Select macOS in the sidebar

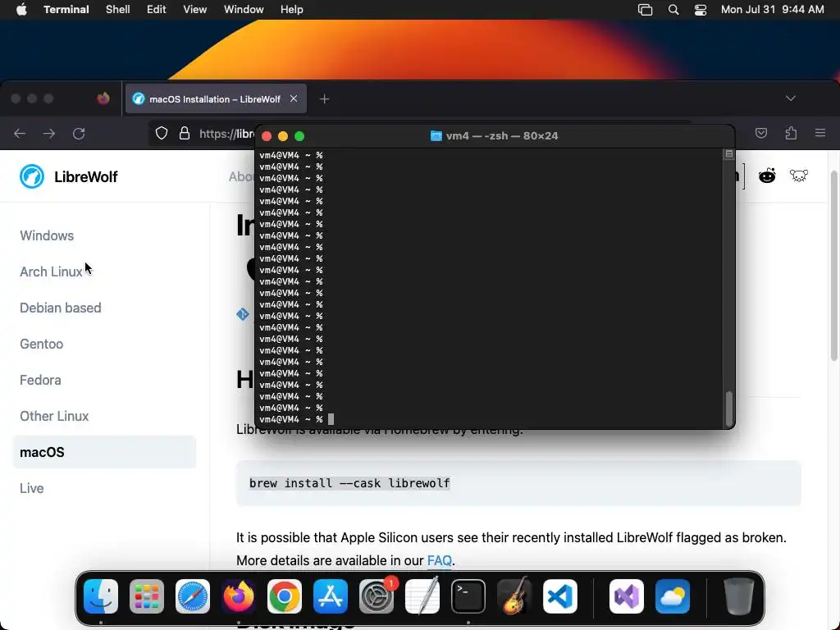(104, 452)
